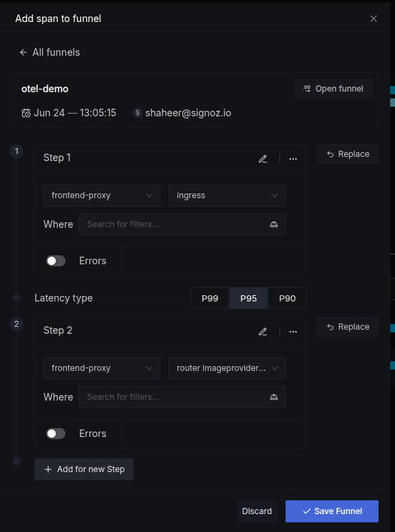
Task: Click the Jun 24 — 13:05:15 timestamp
Action: [75, 113]
